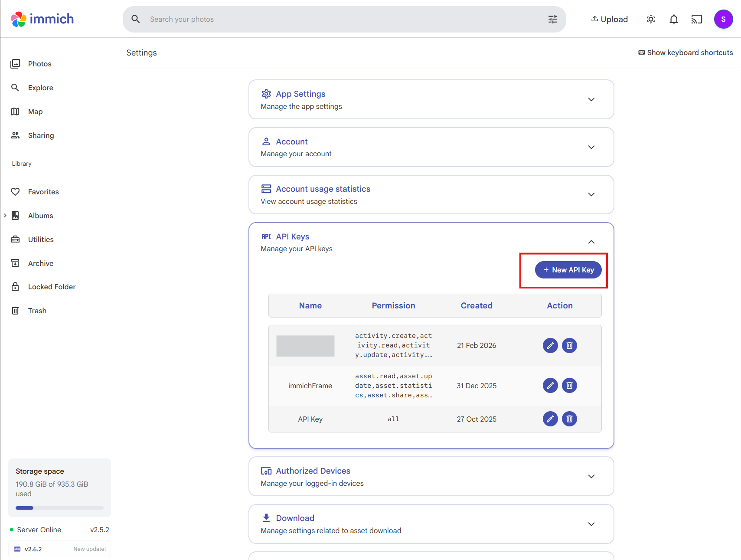This screenshot has width=741, height=560.
Task: Click the Utilities sidebar icon
Action: pos(15,239)
